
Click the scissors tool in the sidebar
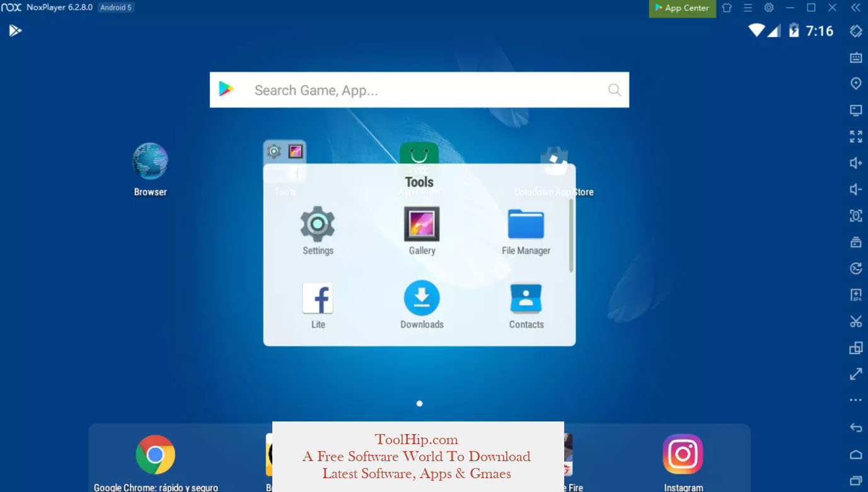pos(855,321)
